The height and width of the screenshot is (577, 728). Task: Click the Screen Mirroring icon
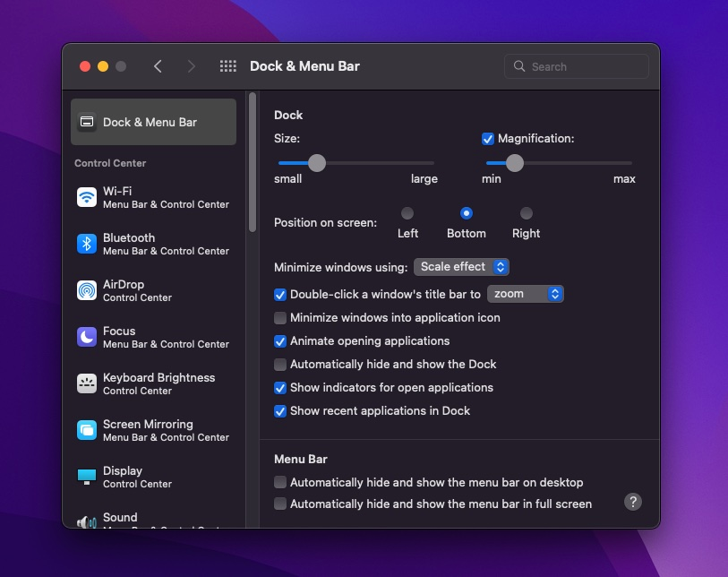coord(87,430)
